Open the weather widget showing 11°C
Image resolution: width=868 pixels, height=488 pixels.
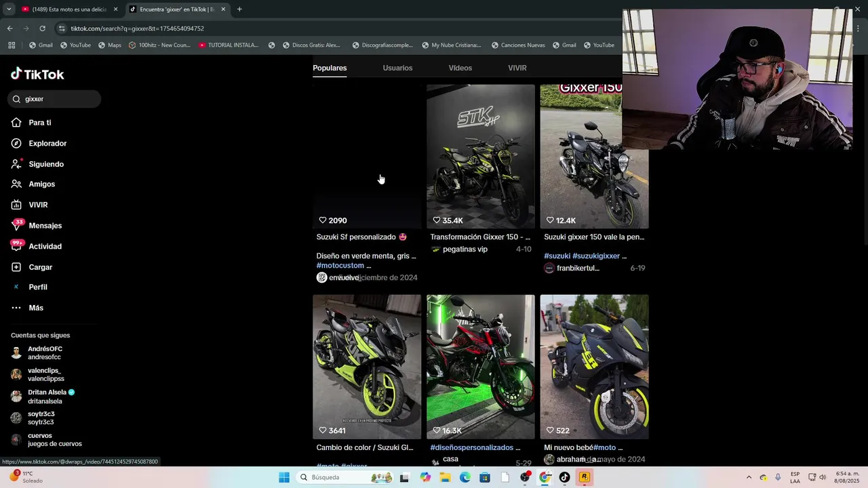point(26,477)
